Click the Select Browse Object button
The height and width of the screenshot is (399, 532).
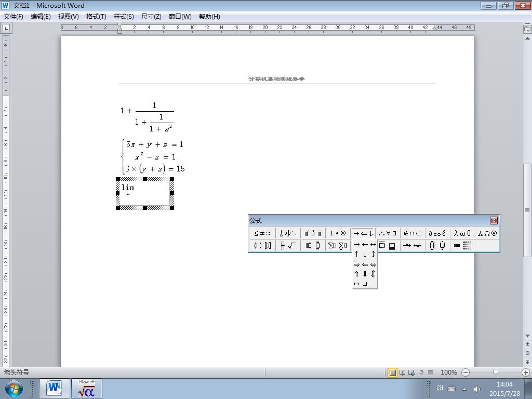[x=527, y=353]
